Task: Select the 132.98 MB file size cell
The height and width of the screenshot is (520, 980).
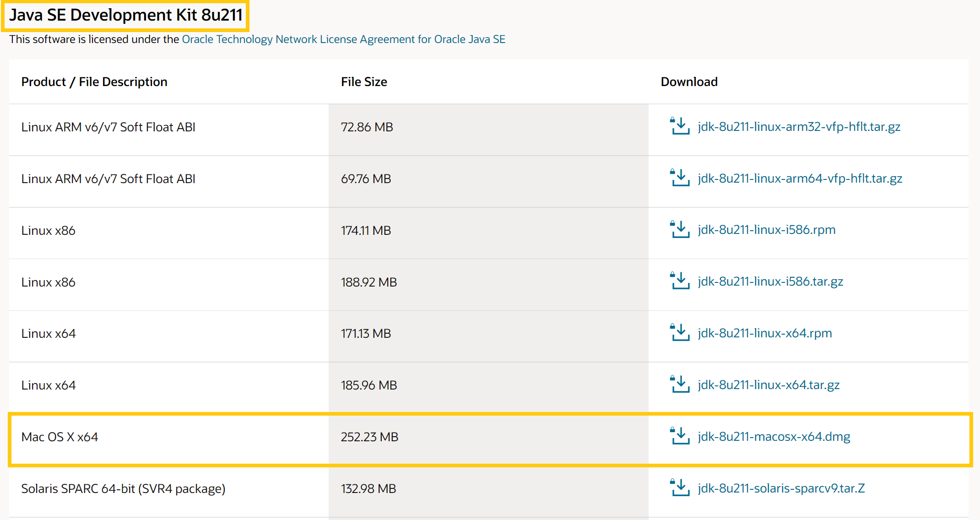Action: [488, 492]
